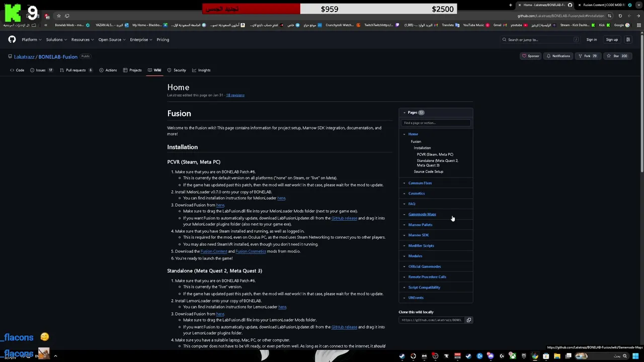This screenshot has height=362, width=644.
Task: Open the Bonelab Mods bookmark
Action: click(x=71, y=25)
